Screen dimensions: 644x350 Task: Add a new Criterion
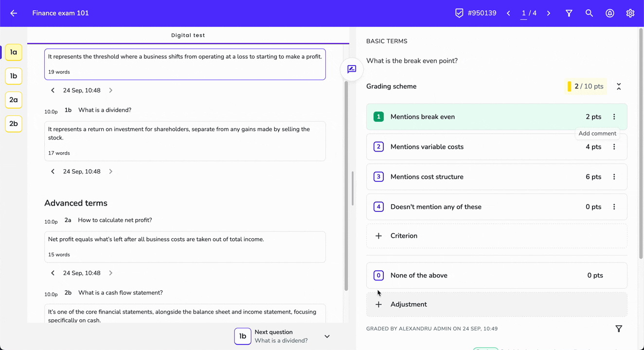pyautogui.click(x=497, y=236)
